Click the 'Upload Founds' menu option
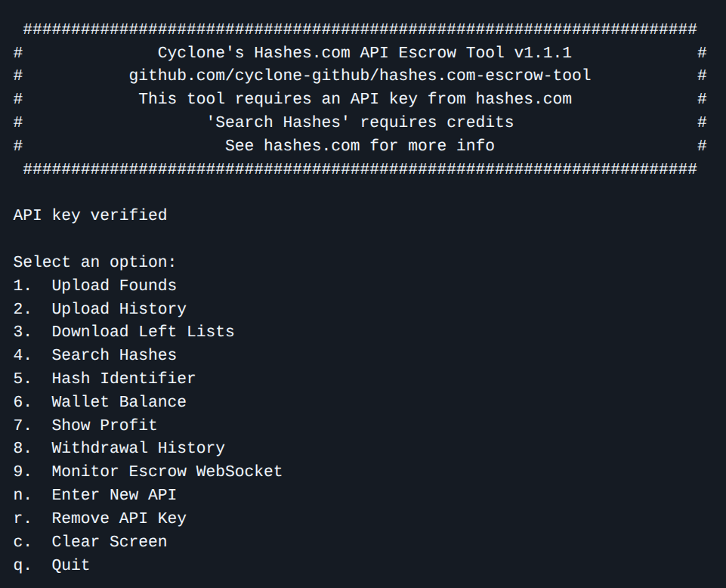Viewport: 726px width, 588px height. (113, 285)
